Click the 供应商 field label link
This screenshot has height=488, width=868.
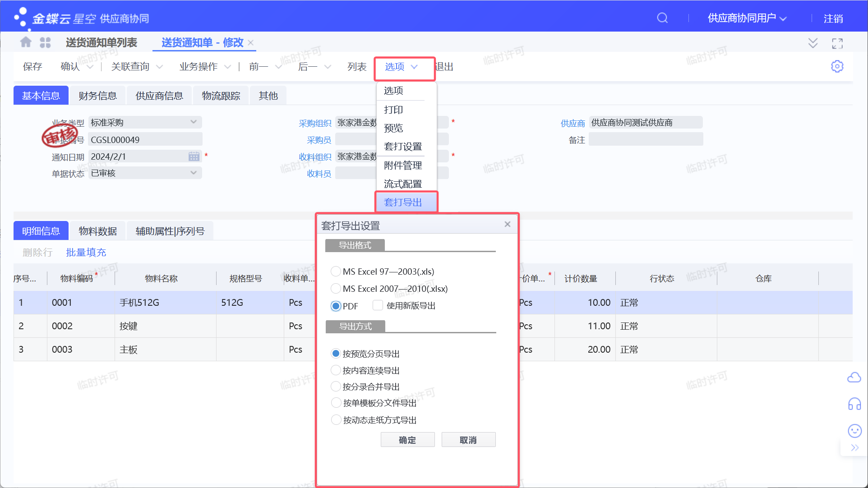(x=573, y=123)
